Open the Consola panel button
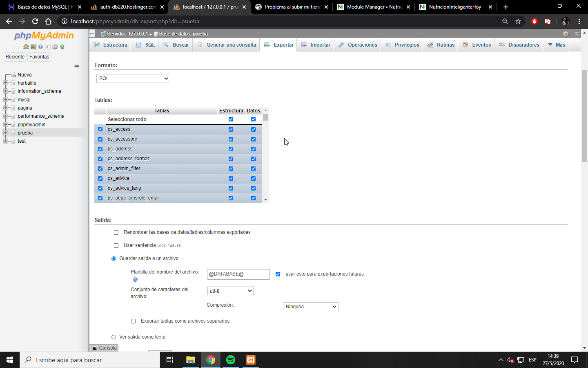Image resolution: width=588 pixels, height=368 pixels. point(104,348)
